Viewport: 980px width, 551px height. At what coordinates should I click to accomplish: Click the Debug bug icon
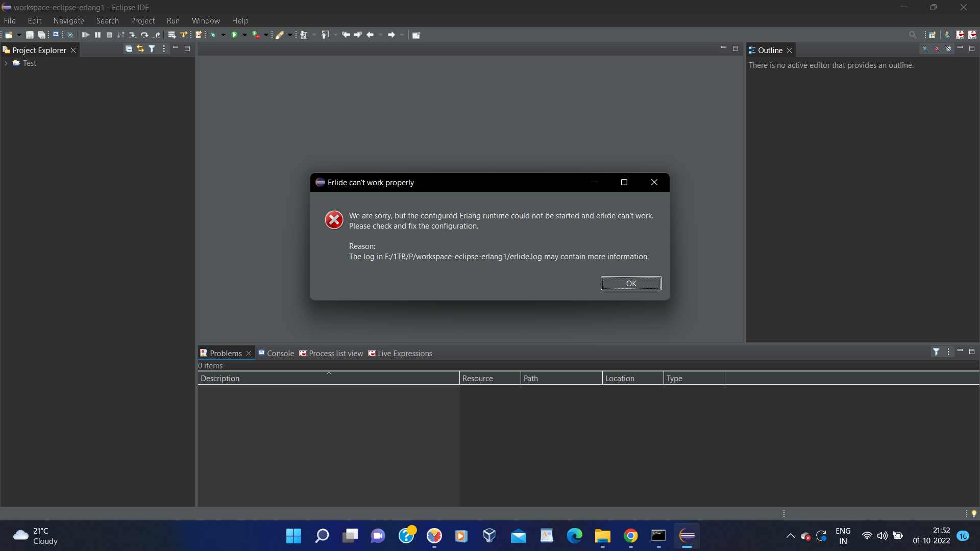pos(213,35)
